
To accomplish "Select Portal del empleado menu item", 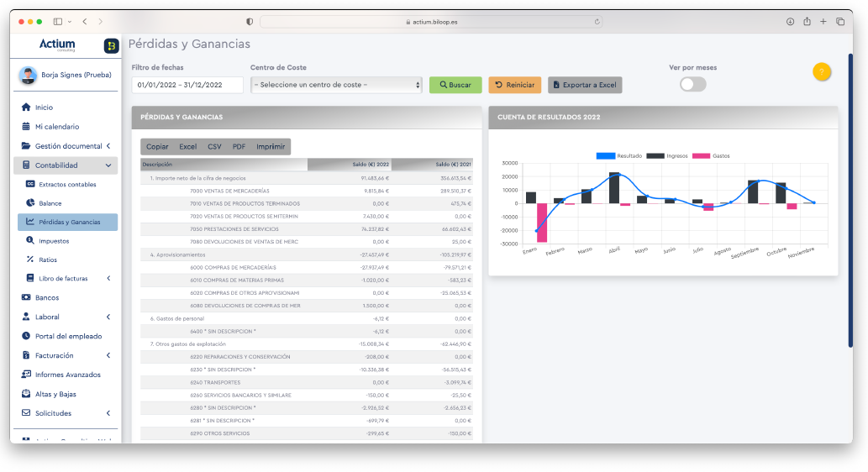I will tap(68, 336).
